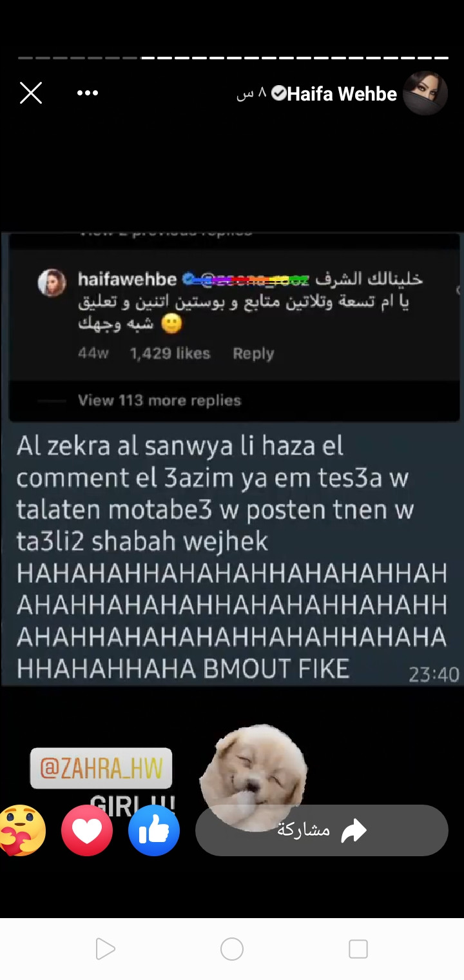Viewport: 464px width, 980px height.
Task: Close the story with the X icon
Action: [31, 93]
